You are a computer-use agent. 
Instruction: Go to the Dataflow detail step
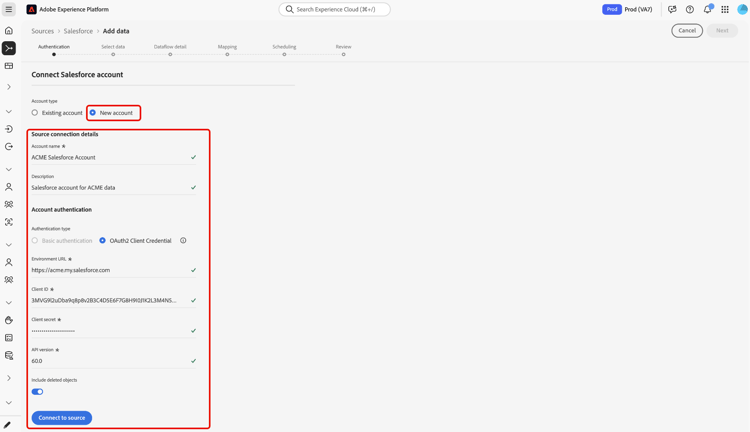170,50
